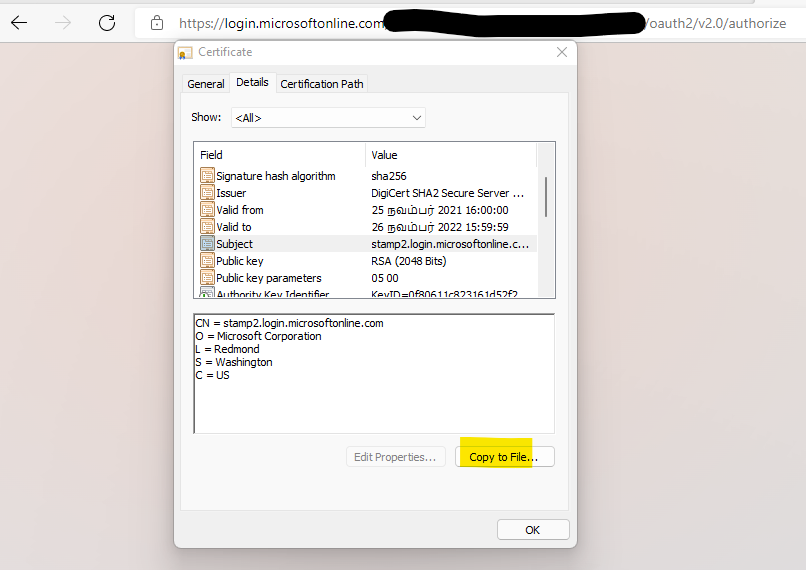
Task: Click the S = Washington line
Action: [x=234, y=362]
